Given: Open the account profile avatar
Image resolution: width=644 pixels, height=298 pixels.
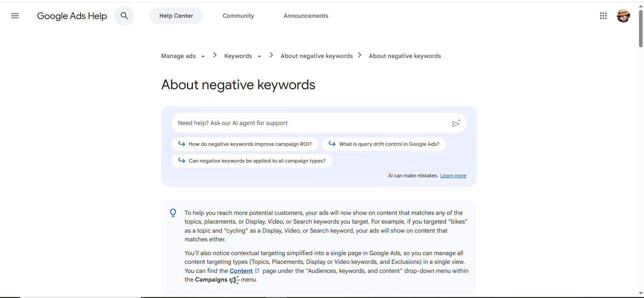Looking at the screenshot, I should pyautogui.click(x=623, y=16).
